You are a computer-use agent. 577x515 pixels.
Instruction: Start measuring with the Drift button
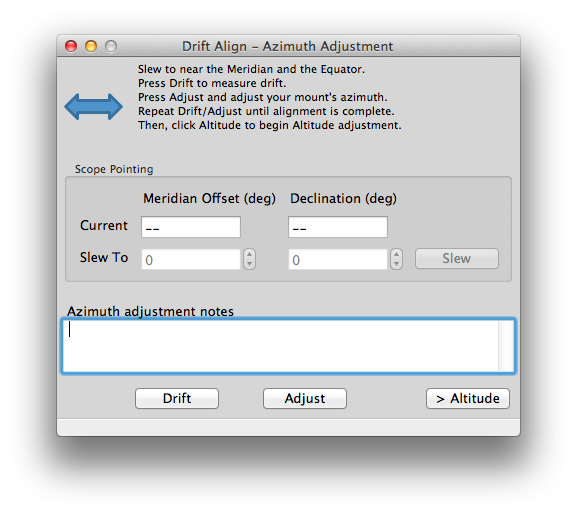pos(177,398)
